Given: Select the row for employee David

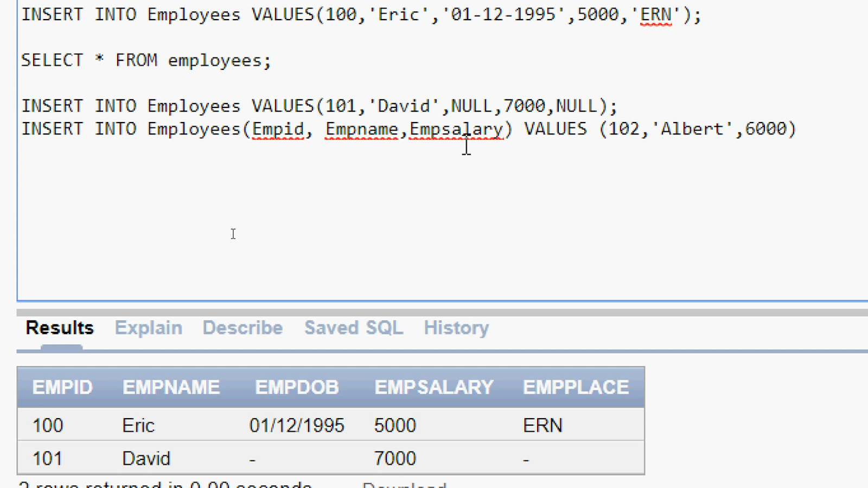Looking at the screenshot, I should [x=217, y=458].
